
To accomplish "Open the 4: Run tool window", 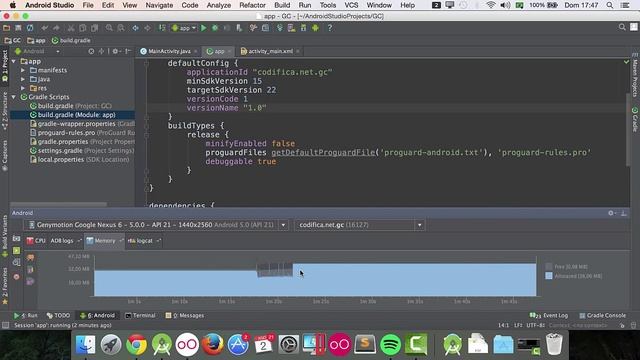I will (x=25, y=316).
